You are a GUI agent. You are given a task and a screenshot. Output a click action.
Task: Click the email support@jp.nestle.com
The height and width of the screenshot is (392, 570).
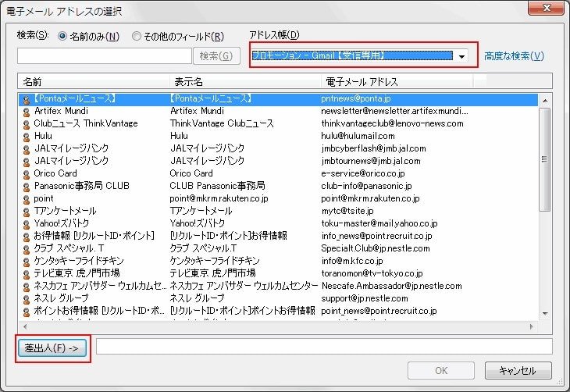coord(365,298)
